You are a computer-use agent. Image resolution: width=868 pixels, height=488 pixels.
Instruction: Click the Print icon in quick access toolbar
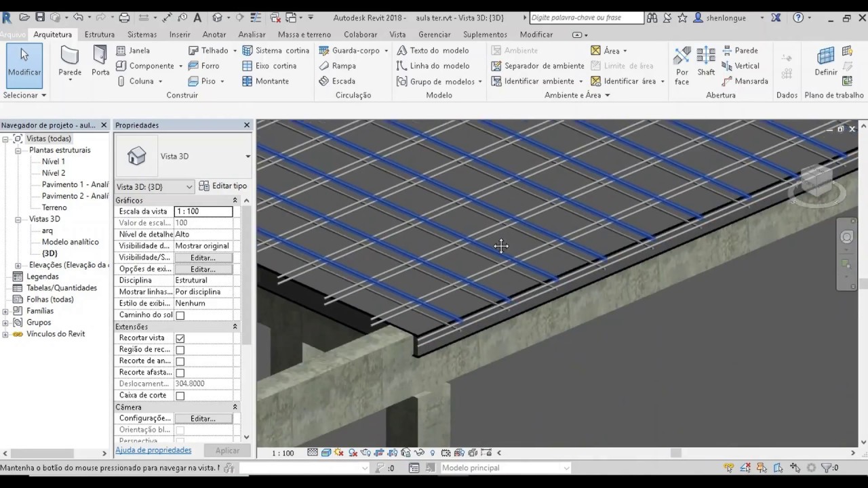[124, 17]
